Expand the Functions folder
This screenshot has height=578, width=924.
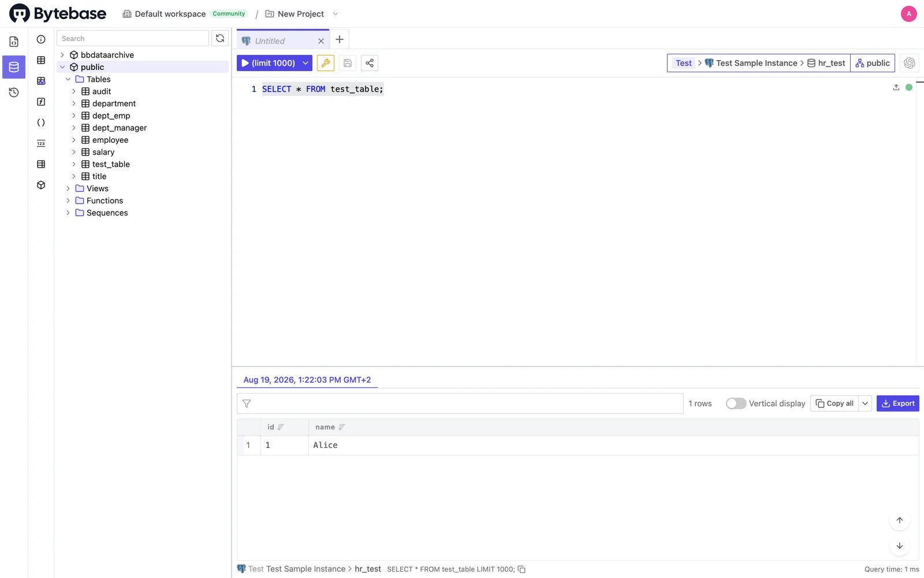pyautogui.click(x=68, y=201)
